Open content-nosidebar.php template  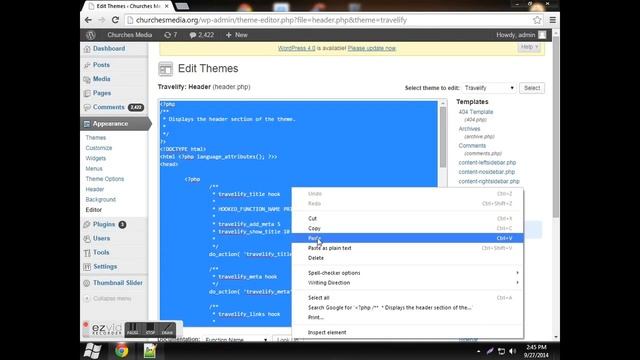point(487,172)
